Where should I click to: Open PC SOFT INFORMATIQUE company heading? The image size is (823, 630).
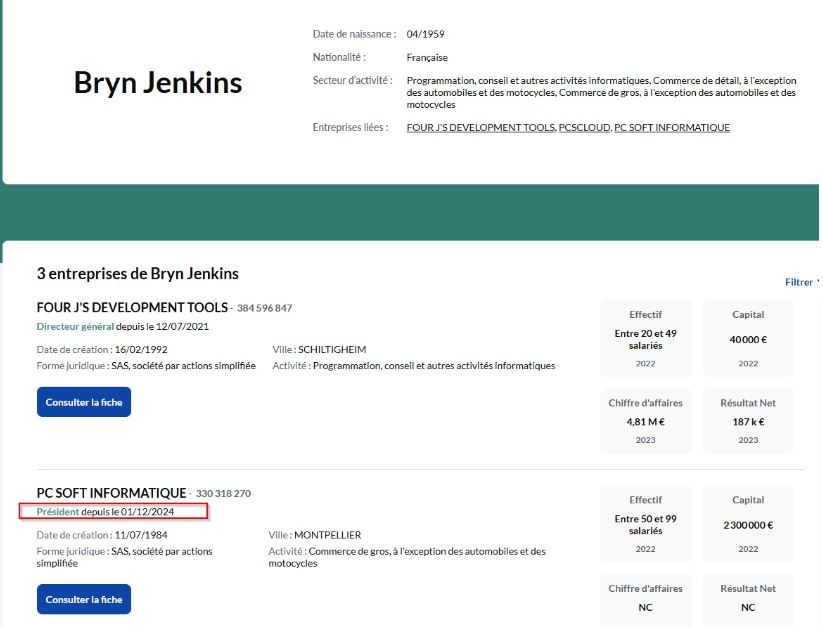click(111, 493)
